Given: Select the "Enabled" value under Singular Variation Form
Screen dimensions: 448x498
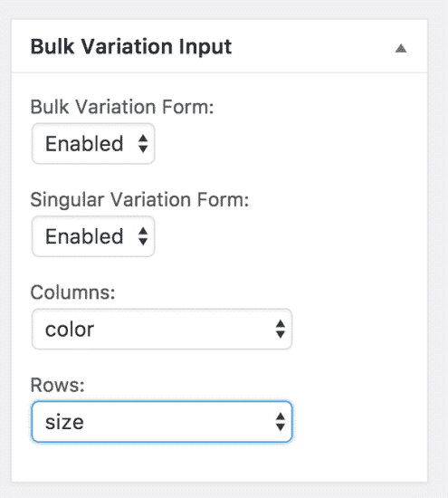Looking at the screenshot, I should point(84,236).
